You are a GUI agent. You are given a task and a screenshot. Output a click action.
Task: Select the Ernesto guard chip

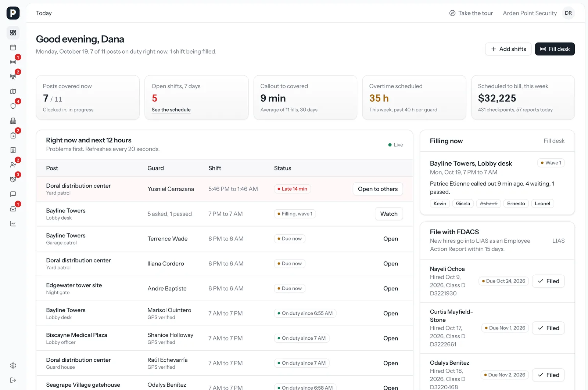(516, 204)
